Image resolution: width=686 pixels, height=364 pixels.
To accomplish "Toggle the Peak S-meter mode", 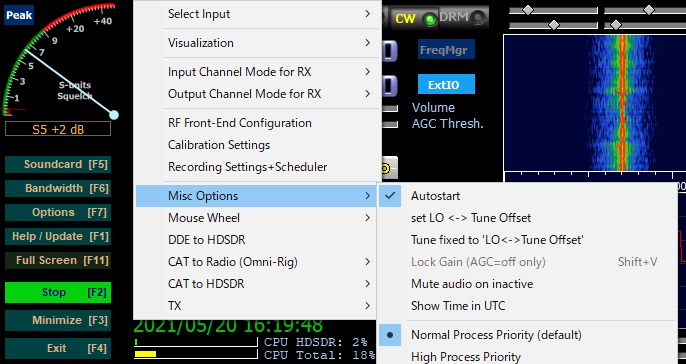I will (19, 15).
